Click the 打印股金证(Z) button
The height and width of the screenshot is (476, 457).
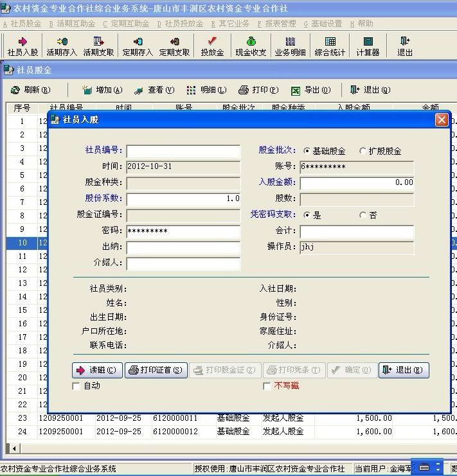coord(225,370)
